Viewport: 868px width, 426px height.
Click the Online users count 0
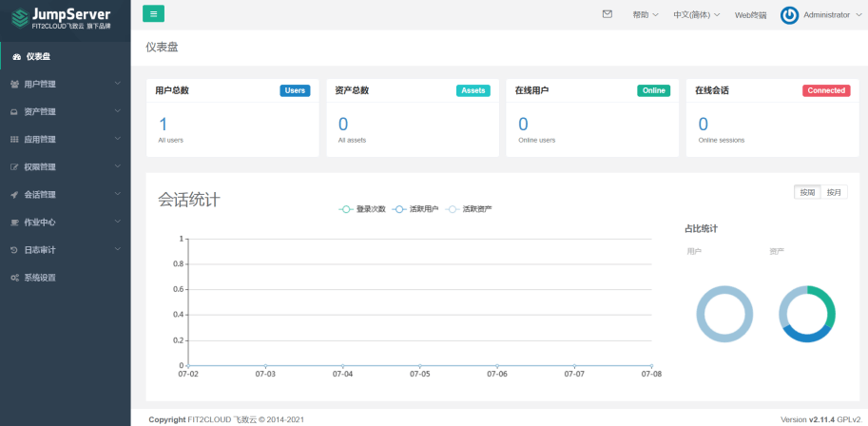point(523,124)
